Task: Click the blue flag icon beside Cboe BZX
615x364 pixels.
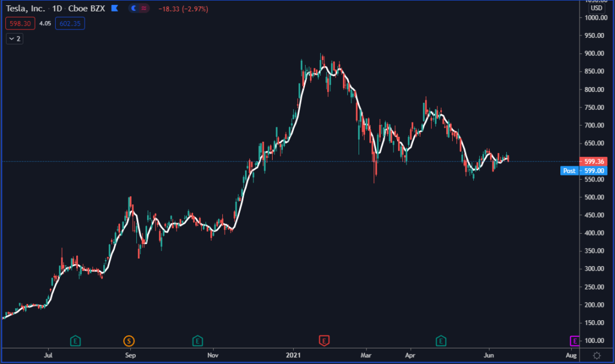Action: click(x=115, y=8)
